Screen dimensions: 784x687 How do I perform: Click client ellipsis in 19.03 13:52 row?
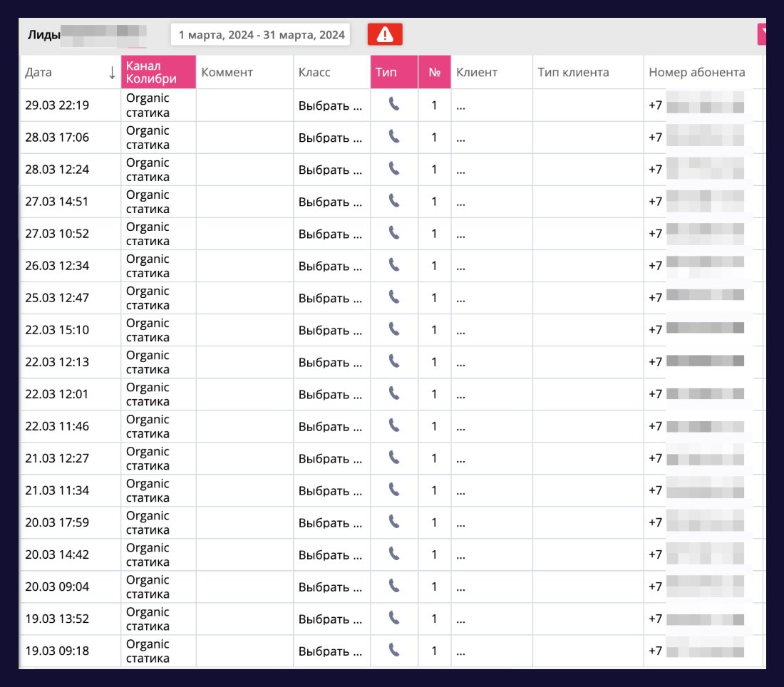460,621
